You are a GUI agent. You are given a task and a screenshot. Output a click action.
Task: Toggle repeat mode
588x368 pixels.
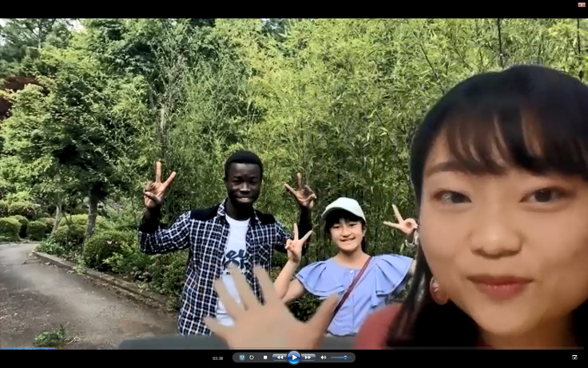252,358
